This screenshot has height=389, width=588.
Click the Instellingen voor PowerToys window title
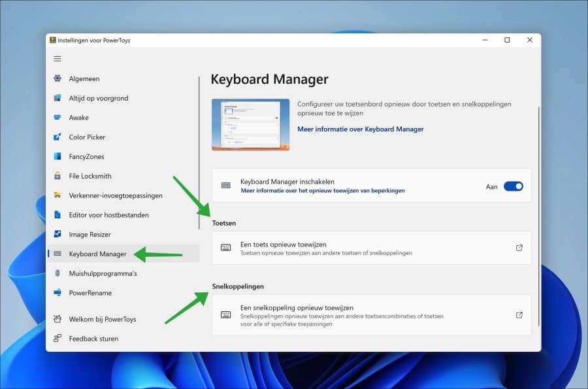(94, 40)
